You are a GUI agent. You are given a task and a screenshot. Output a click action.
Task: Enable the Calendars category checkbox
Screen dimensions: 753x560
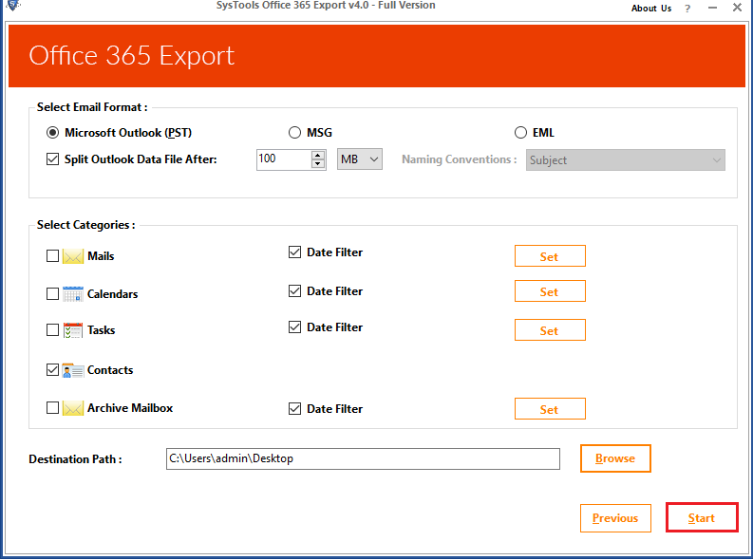coord(52,293)
